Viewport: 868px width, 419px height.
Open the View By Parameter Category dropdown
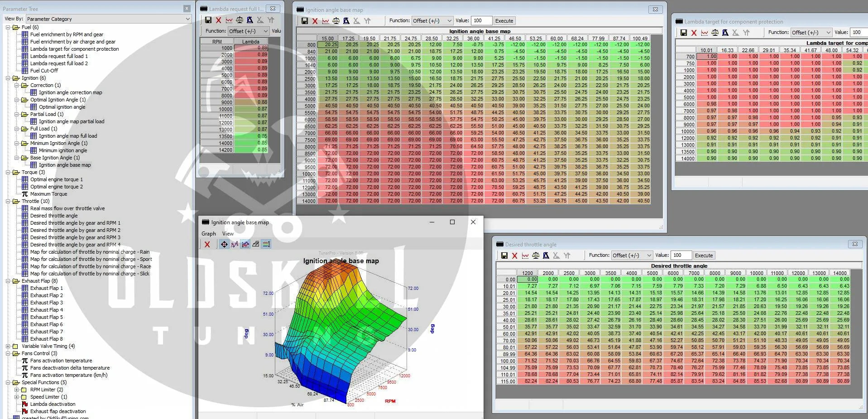[x=108, y=19]
